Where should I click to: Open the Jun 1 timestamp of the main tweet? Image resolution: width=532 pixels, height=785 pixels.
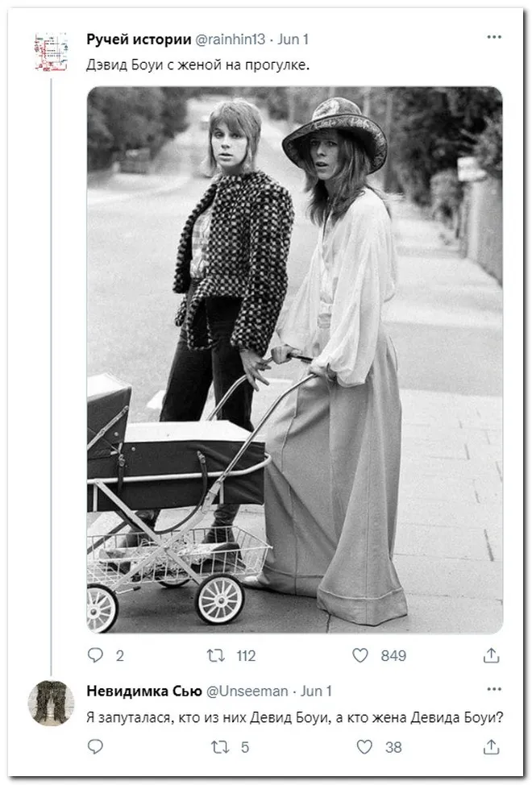click(x=293, y=39)
